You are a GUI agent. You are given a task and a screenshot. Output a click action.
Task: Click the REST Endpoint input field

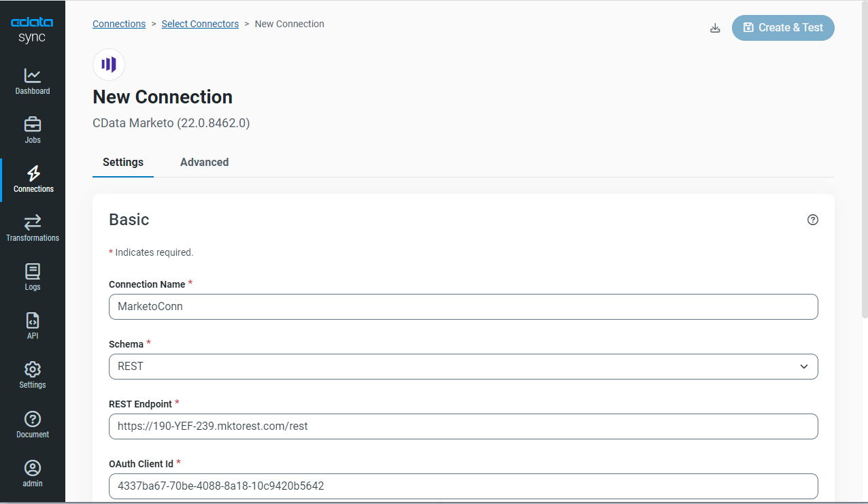463,426
